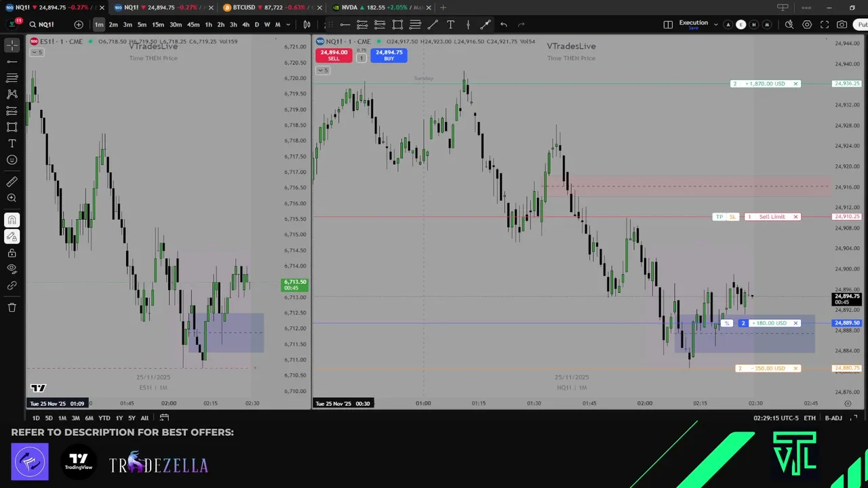
Task: Take a chart snapshot with the camera icon
Action: pos(842,24)
